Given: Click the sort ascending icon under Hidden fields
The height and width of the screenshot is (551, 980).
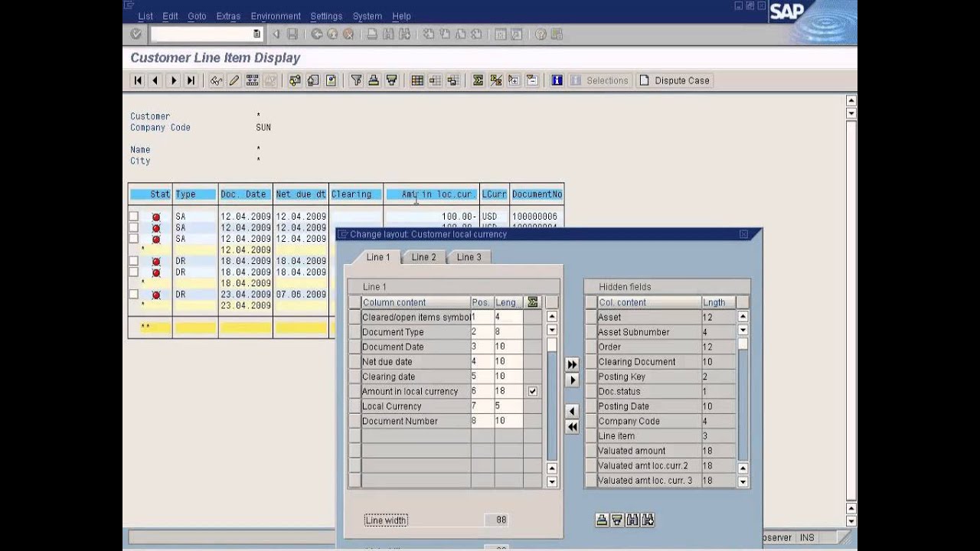Looking at the screenshot, I should tap(602, 520).
